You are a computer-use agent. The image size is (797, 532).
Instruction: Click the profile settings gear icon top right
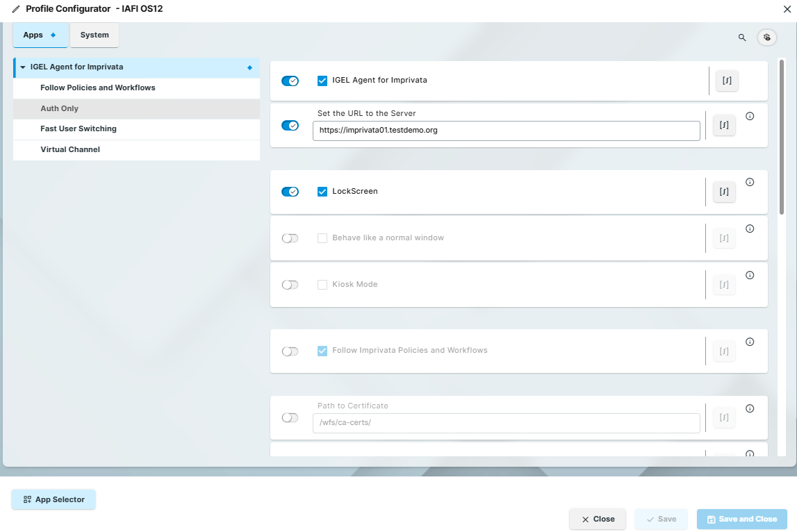pyautogui.click(x=766, y=37)
